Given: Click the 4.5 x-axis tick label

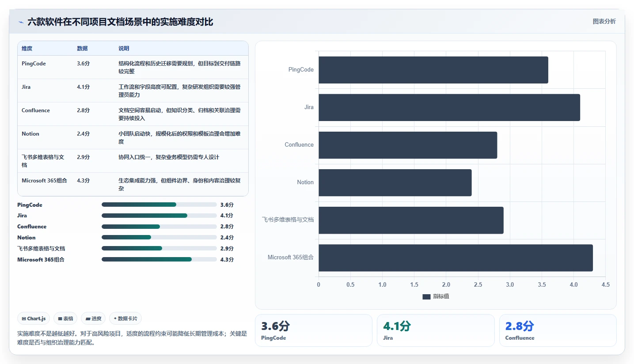Looking at the screenshot, I should tap(605, 285).
